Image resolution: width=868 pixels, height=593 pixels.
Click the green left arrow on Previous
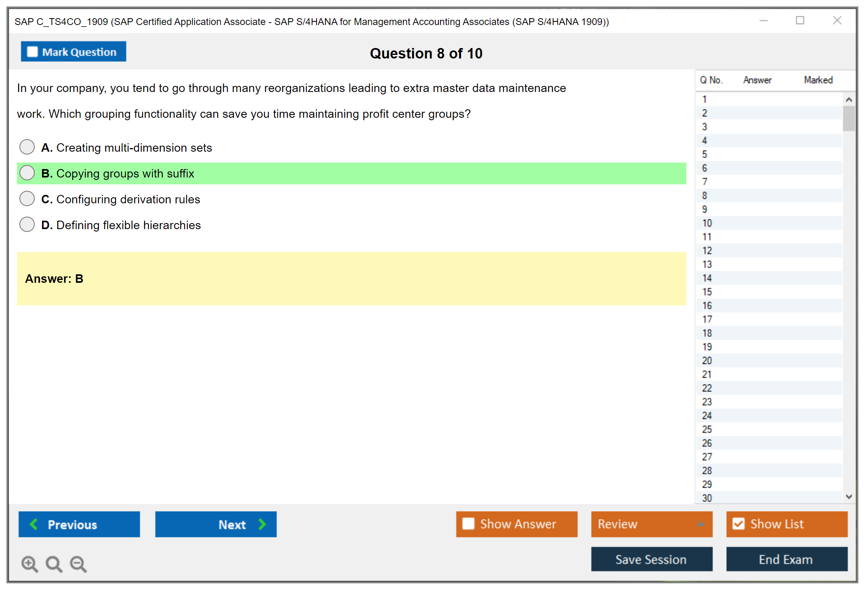pos(34,524)
